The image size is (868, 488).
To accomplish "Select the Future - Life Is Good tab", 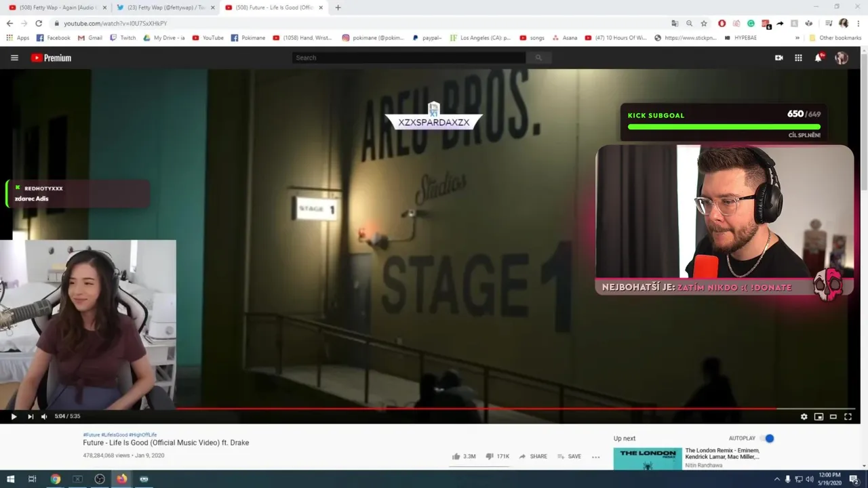I will (x=274, y=7).
